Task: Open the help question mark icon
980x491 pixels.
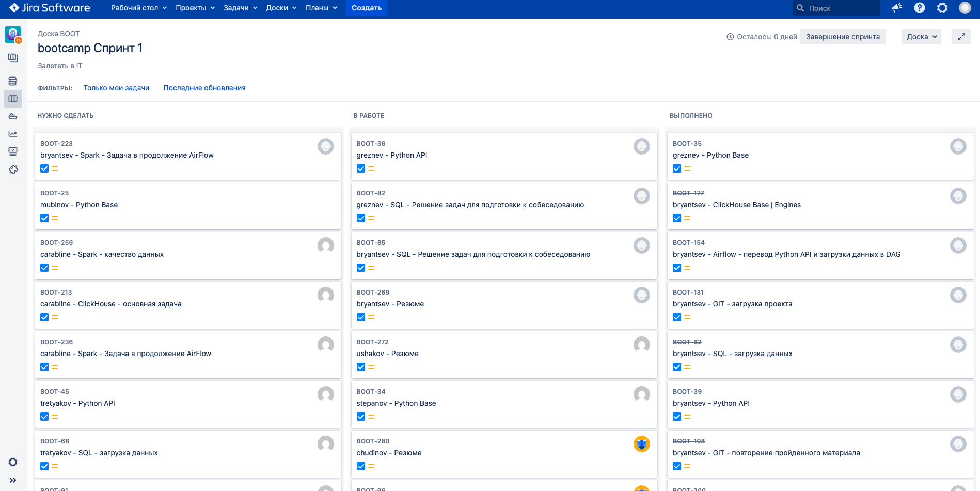Action: [x=920, y=8]
